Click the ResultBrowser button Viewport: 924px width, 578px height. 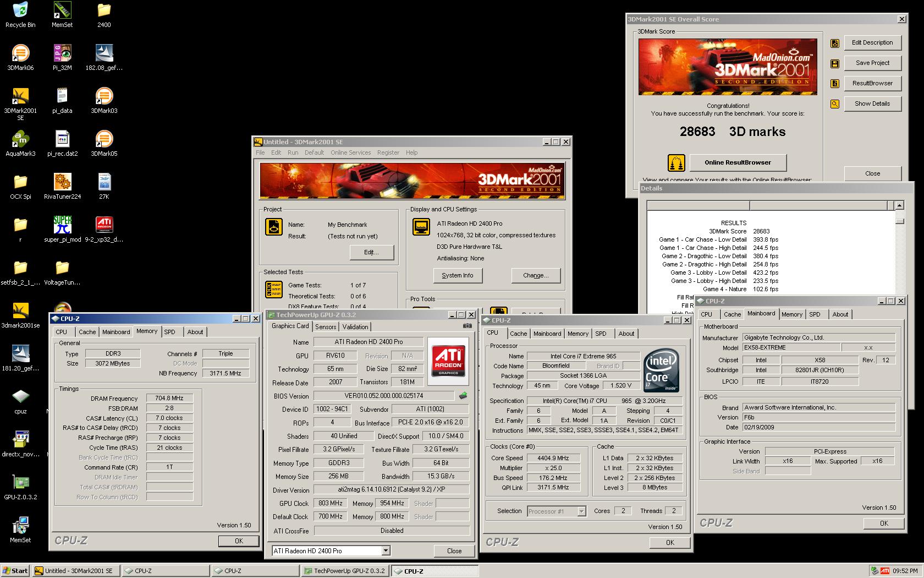[x=872, y=83]
